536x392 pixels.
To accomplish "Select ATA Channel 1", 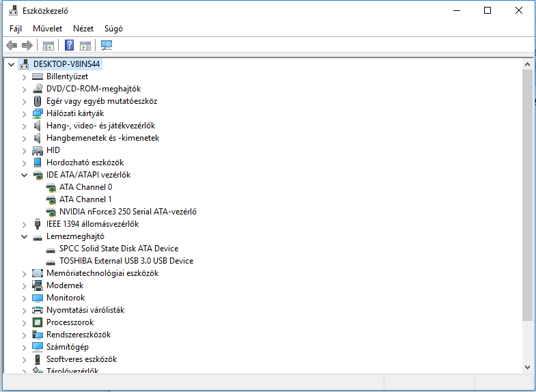I will coord(85,199).
